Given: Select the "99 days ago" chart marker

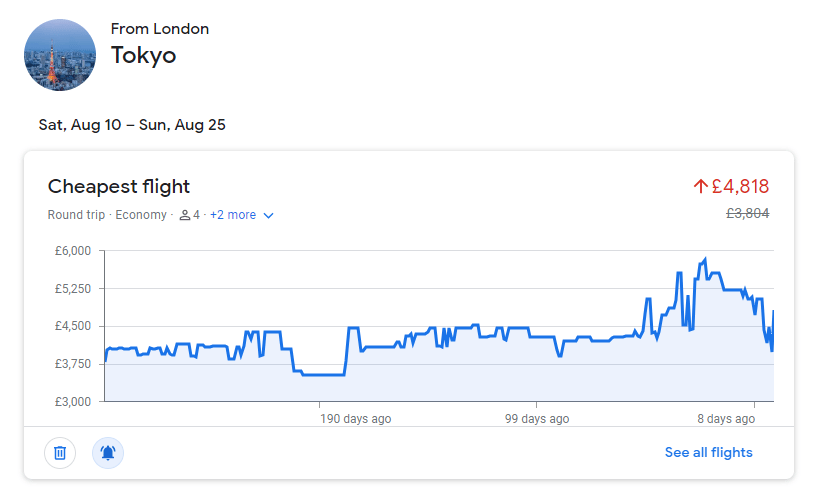Looking at the screenshot, I should (x=537, y=418).
